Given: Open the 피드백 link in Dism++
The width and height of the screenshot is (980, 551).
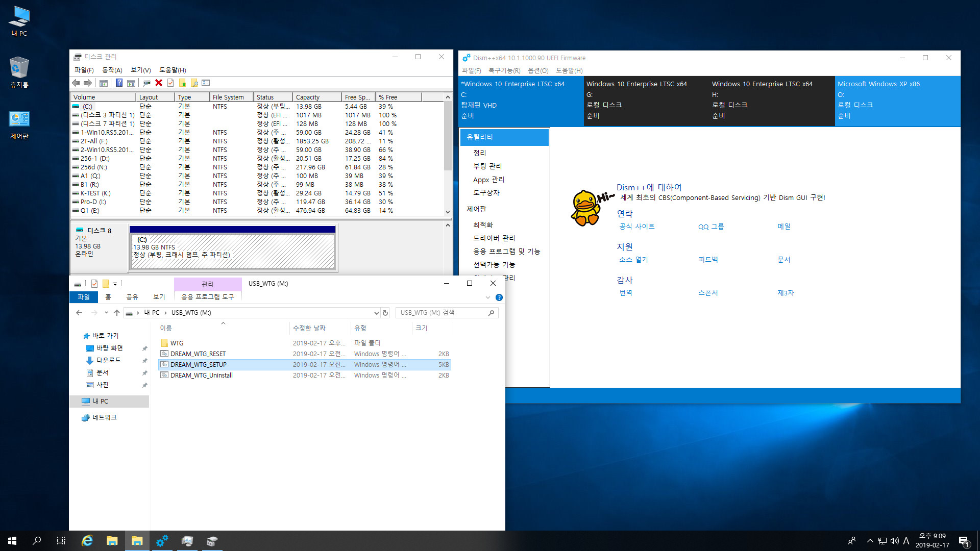Looking at the screenshot, I should (x=708, y=260).
